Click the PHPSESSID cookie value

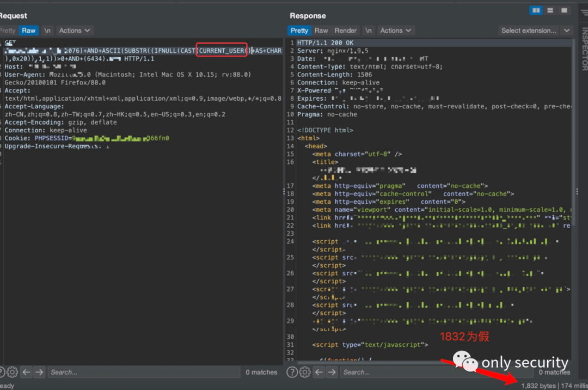coord(120,138)
